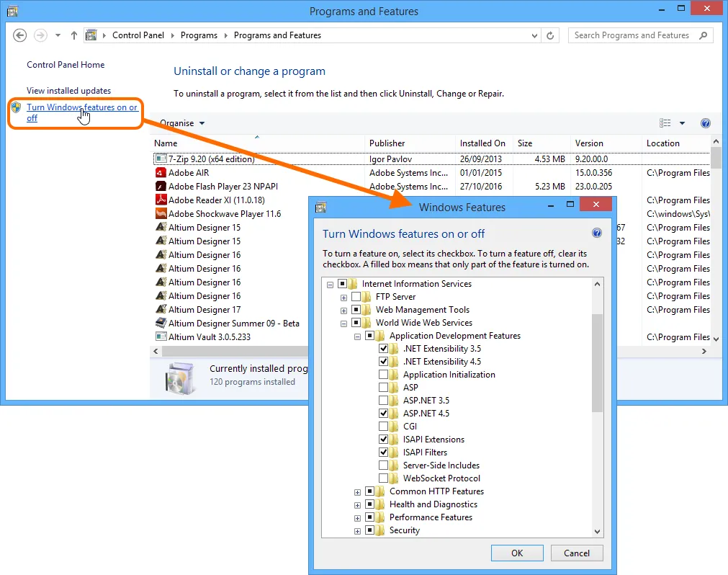The width and height of the screenshot is (728, 575).
Task: Enable the Application Initialization checkbox
Action: coord(384,375)
